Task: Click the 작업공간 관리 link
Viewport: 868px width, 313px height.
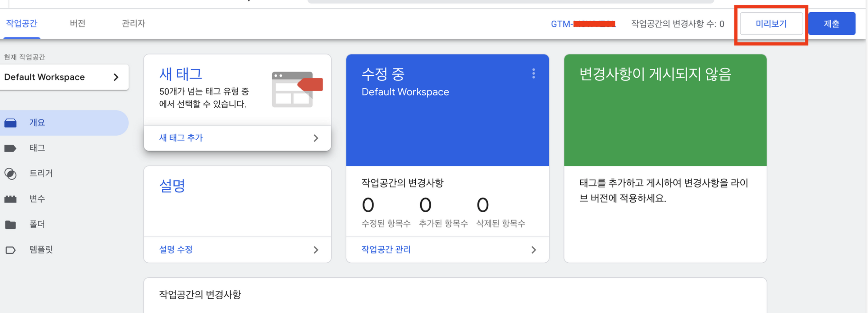Action: pyautogui.click(x=386, y=250)
